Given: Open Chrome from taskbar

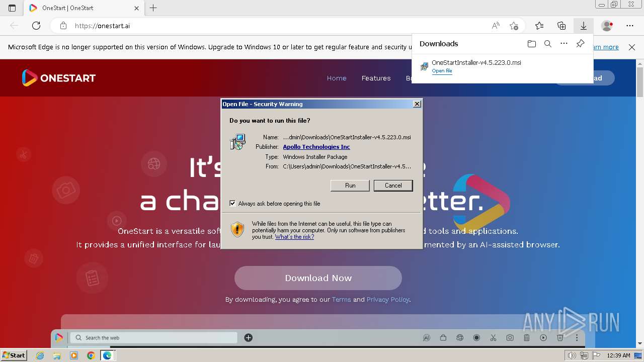Looking at the screenshot, I should [91, 355].
